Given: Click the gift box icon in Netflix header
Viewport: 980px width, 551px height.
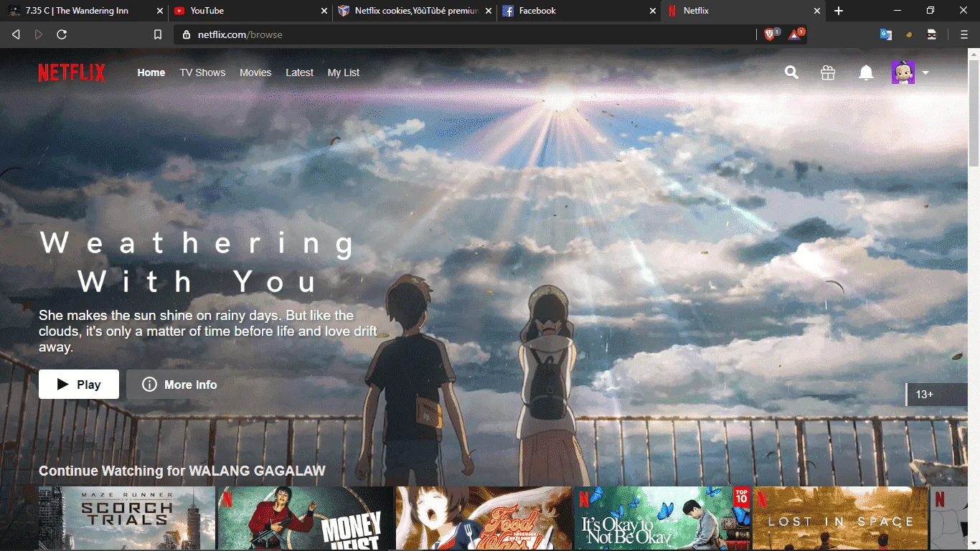Looking at the screenshot, I should pos(828,72).
